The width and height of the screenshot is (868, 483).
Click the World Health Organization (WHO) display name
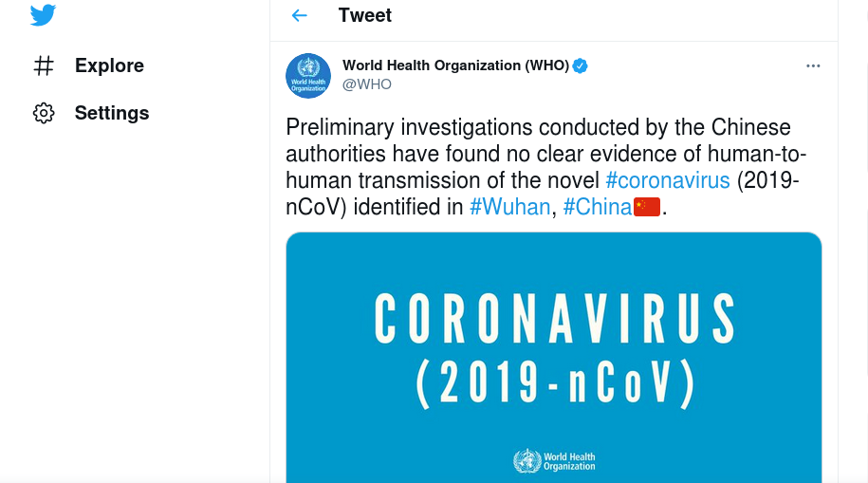click(x=455, y=65)
